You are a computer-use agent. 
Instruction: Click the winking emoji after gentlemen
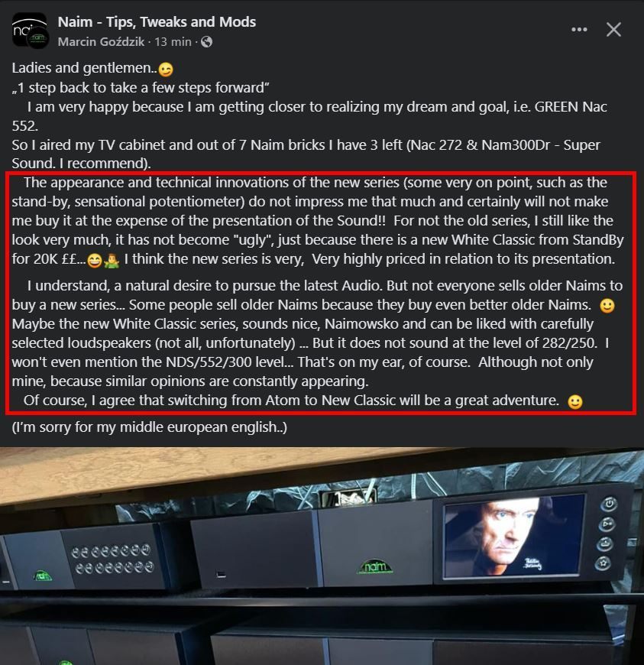166,69
